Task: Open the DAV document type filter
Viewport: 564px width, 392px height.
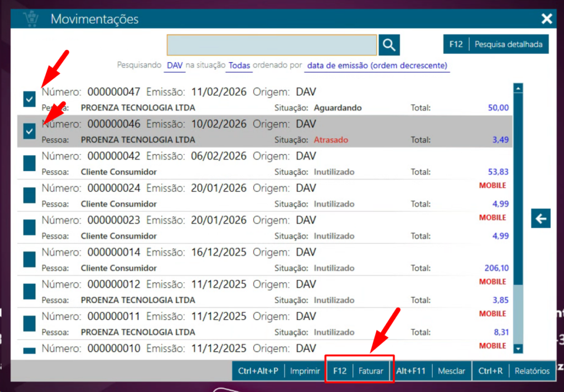Action: [x=175, y=66]
